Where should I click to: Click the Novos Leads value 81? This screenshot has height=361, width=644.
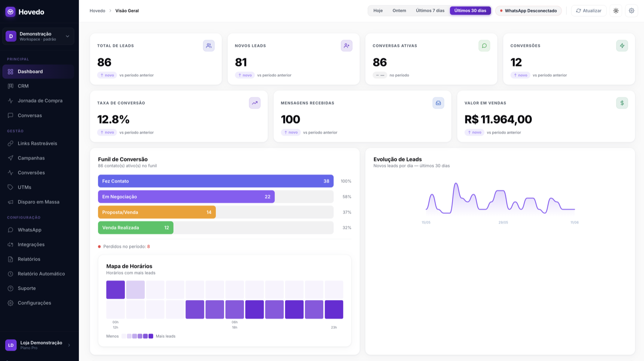tap(241, 62)
